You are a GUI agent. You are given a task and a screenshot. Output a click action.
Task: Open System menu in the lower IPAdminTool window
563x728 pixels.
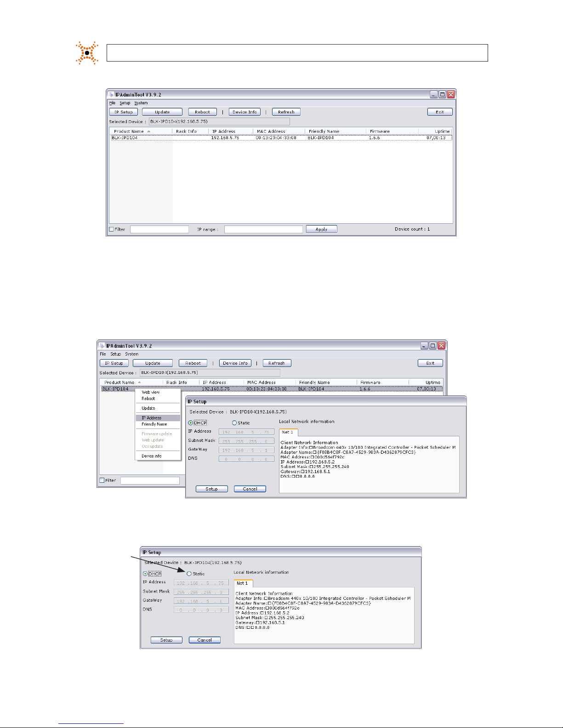[x=132, y=354]
